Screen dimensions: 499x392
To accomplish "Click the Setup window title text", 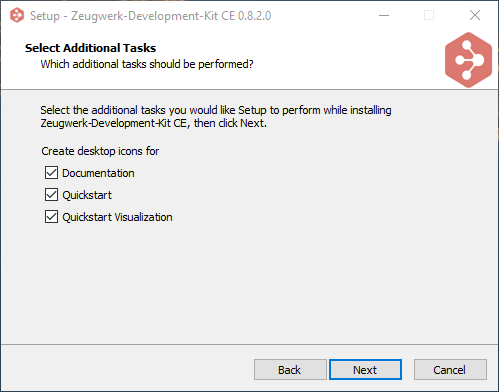I will coord(150,16).
